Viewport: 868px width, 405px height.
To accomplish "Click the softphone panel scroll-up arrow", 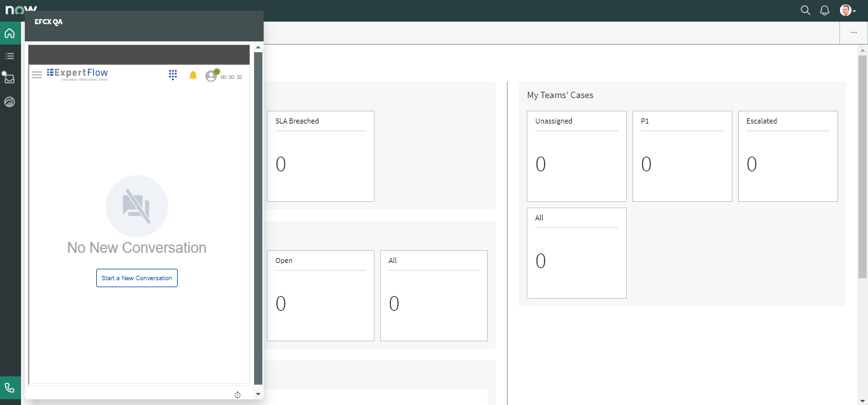I will point(258,48).
